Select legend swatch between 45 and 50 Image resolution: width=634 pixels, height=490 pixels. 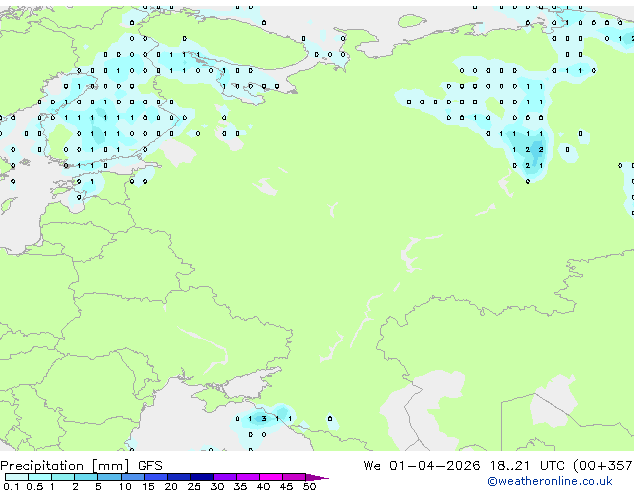(294, 477)
